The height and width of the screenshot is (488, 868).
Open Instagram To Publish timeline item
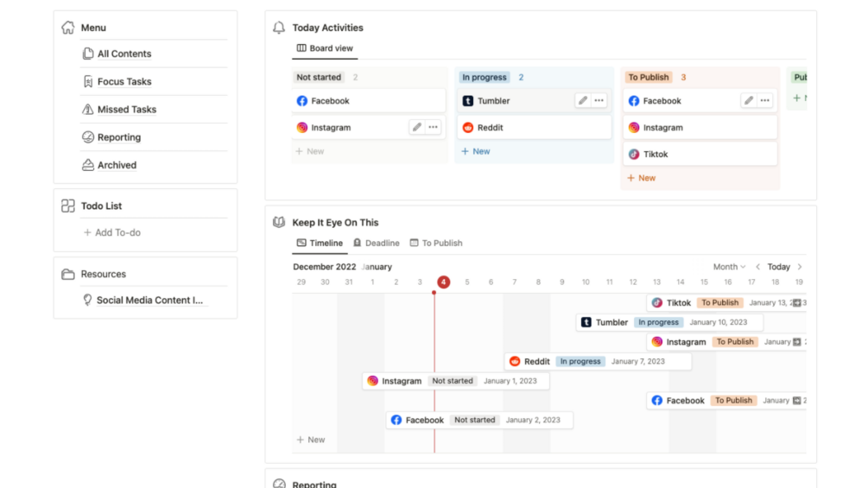point(726,341)
